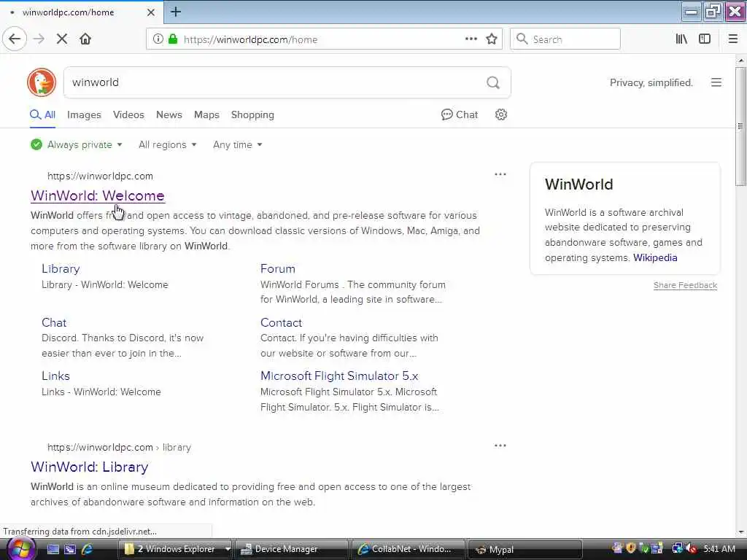Open the WinWorld: Library result

point(90,467)
